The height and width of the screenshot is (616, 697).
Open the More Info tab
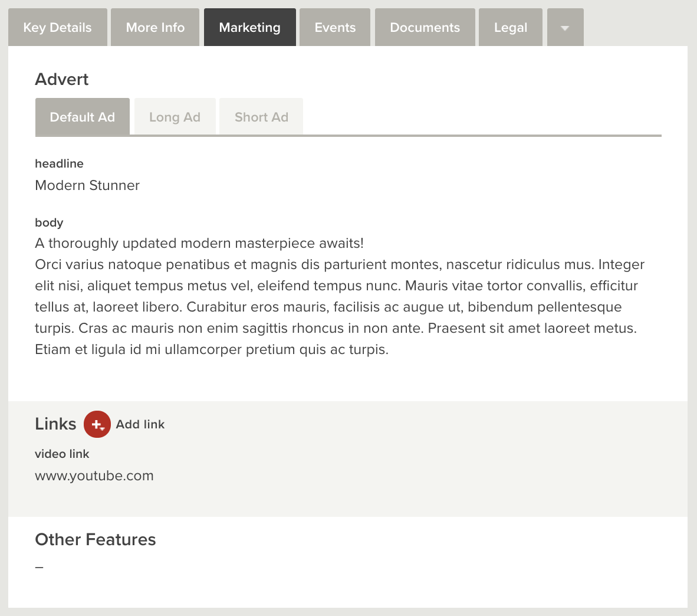(155, 27)
